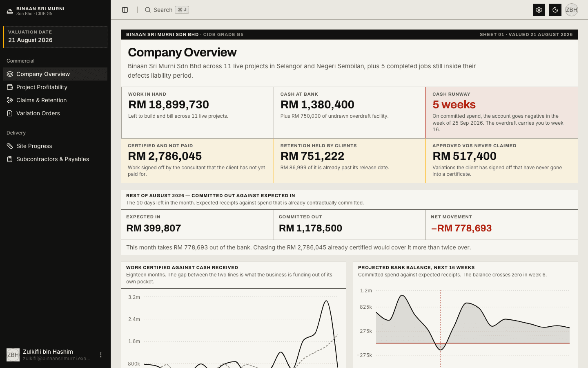Select the Cash At Bank RM 1,380,400 card
This screenshot has height=368, width=588.
(350, 112)
